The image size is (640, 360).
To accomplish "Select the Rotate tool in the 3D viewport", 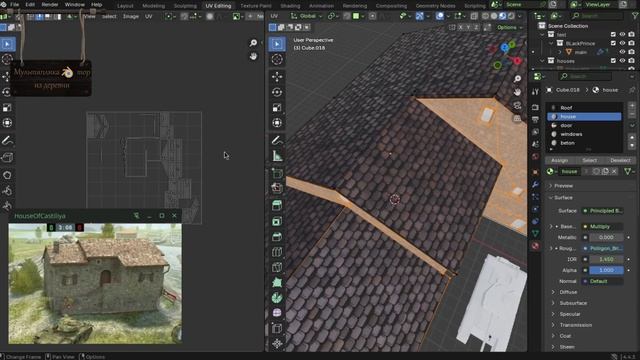I will [x=277, y=92].
